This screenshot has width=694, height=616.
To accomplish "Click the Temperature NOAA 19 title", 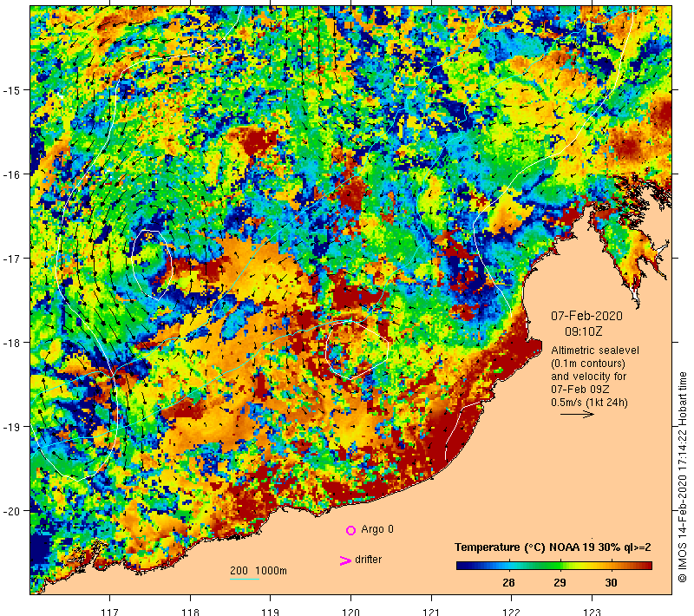I will [x=553, y=547].
